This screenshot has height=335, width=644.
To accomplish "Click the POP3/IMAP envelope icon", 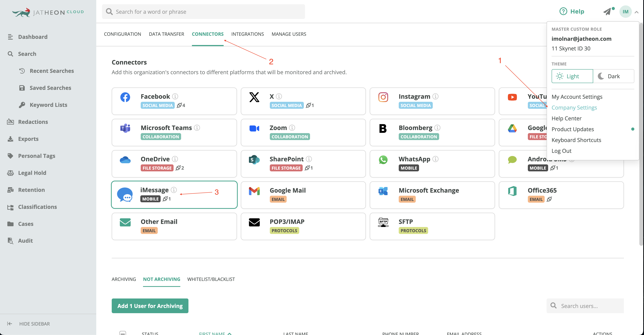I will 254,222.
